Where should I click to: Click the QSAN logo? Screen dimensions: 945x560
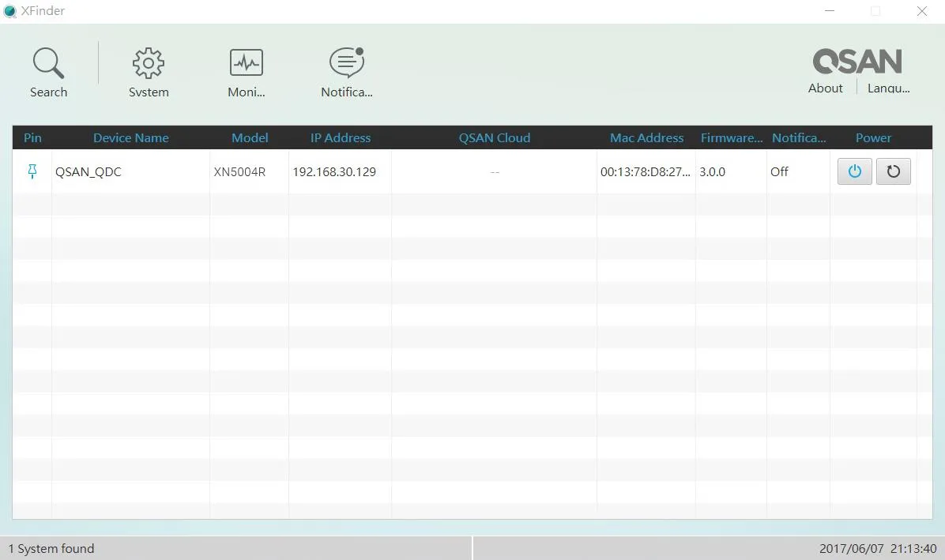[857, 61]
